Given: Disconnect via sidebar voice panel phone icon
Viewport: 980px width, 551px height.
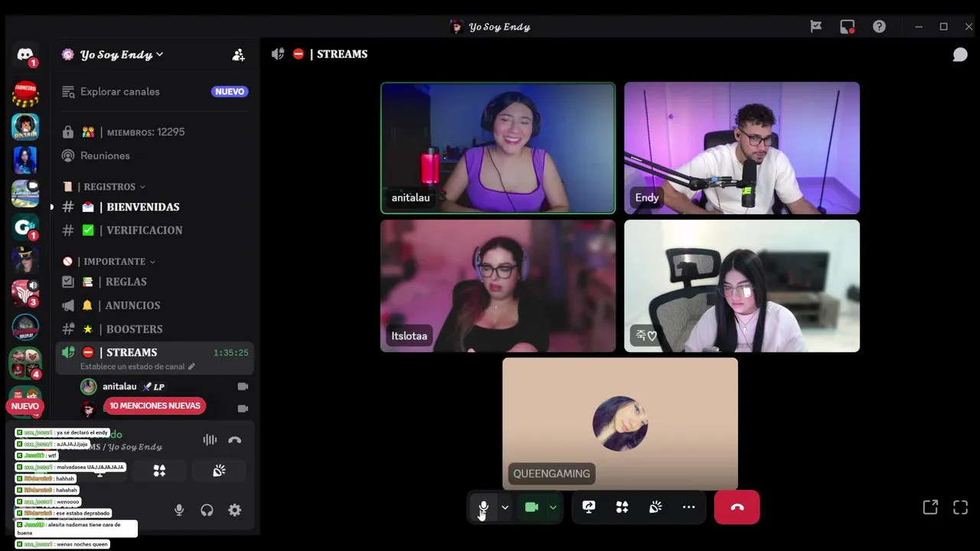Looking at the screenshot, I should [x=235, y=440].
